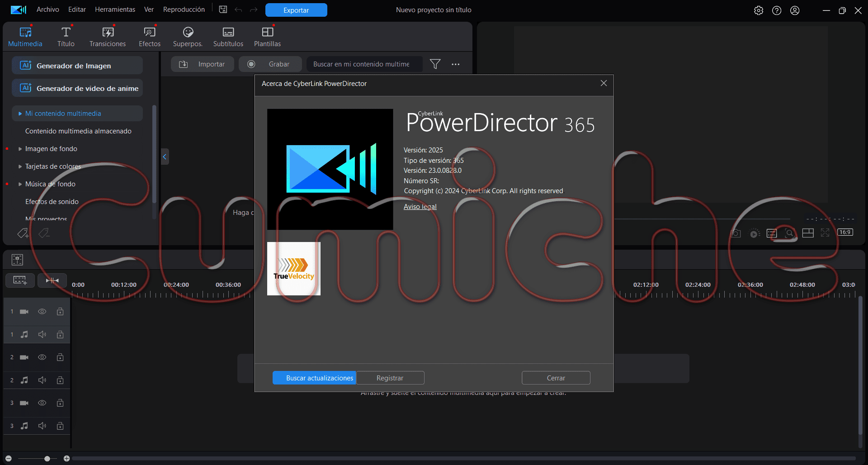Lock audio track 3
This screenshot has height=465, width=868.
pos(60,426)
